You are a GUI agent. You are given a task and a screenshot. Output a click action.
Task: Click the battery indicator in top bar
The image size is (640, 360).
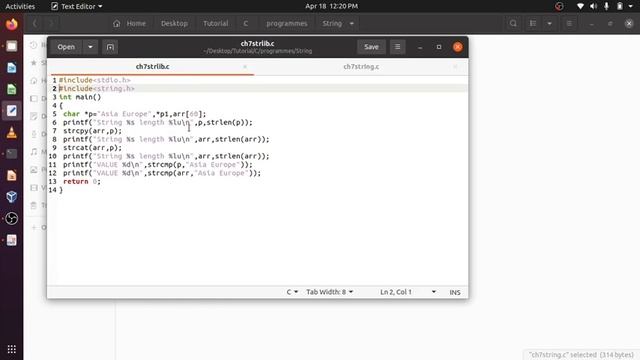(x=620, y=6)
